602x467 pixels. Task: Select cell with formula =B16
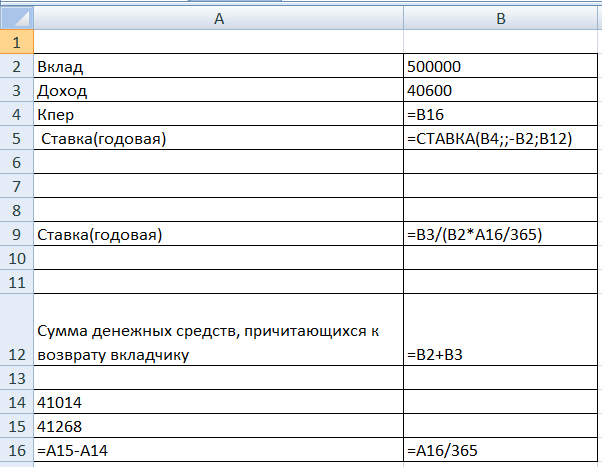pos(501,114)
